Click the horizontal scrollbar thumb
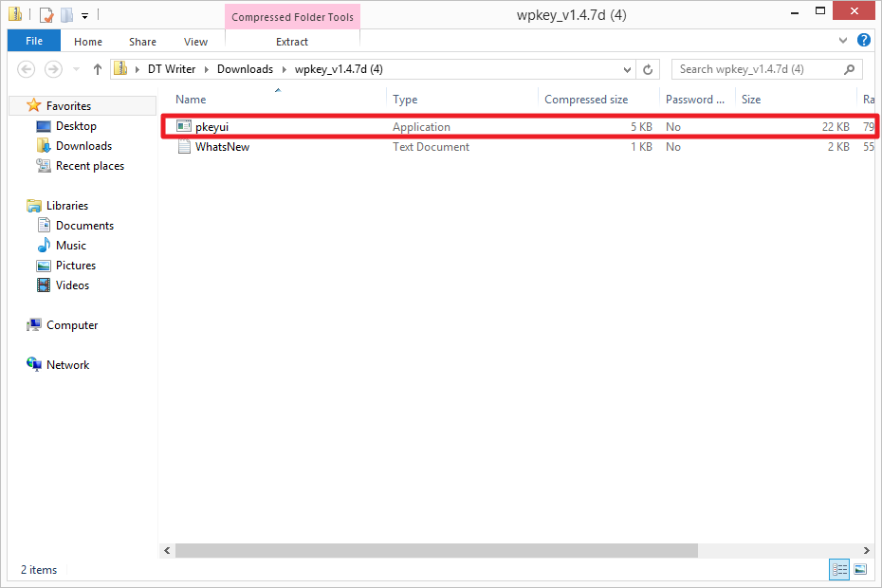The image size is (882, 588). point(436,550)
